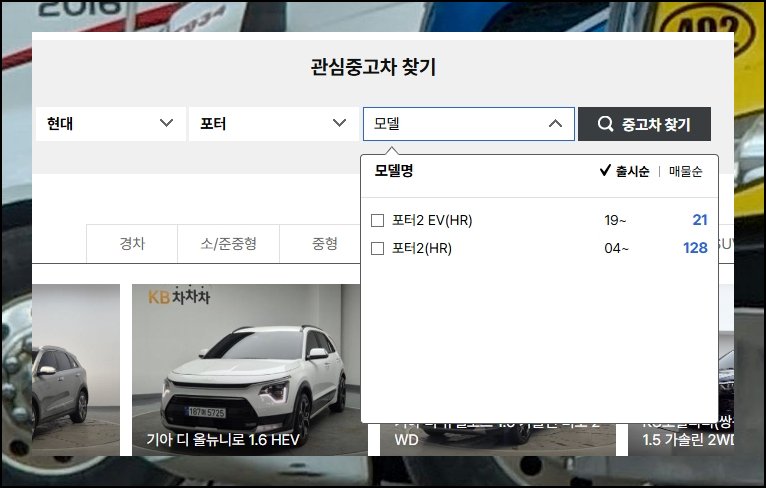This screenshot has width=766, height=488.
Task: Click the 128 listings count
Action: [x=695, y=248]
